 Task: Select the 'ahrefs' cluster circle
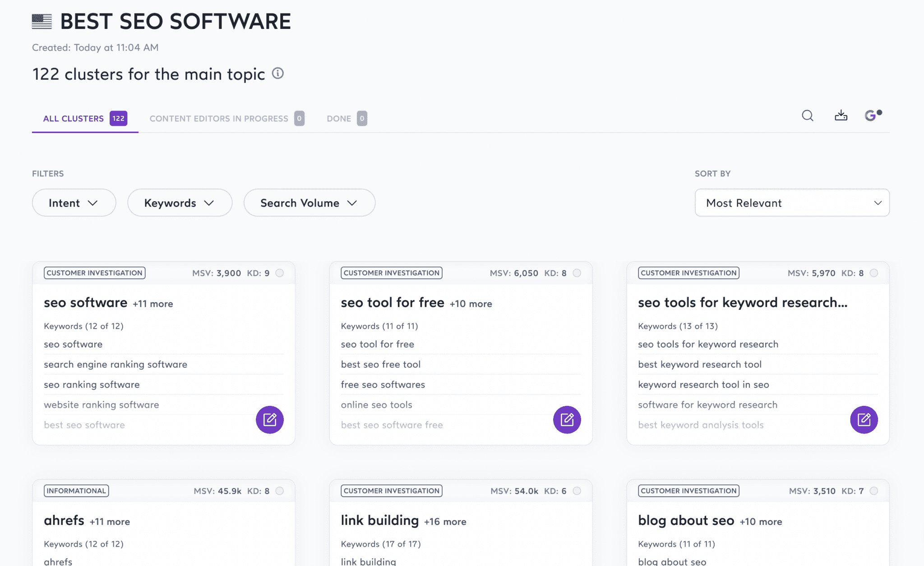coord(279,490)
